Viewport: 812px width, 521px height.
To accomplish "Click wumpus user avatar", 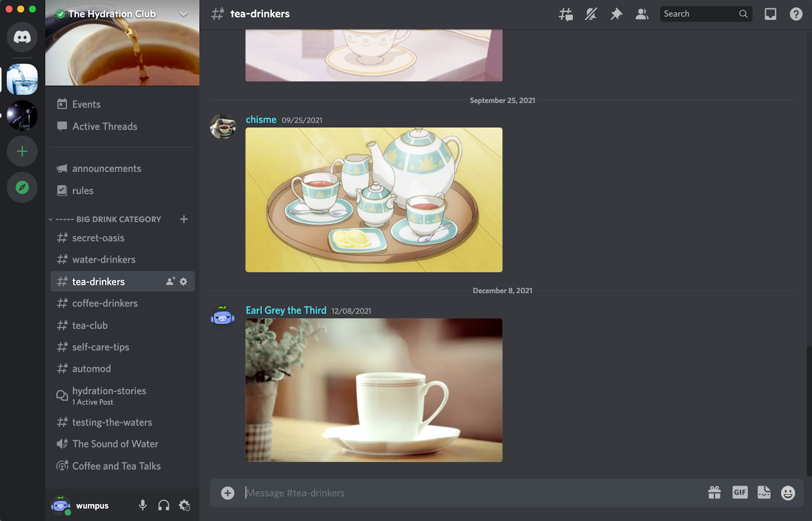I will point(61,505).
